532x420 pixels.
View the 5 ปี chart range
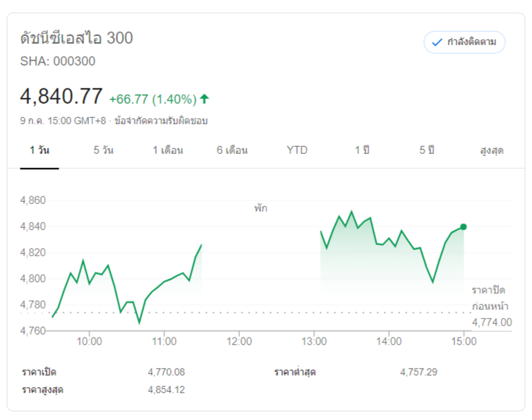click(x=427, y=150)
